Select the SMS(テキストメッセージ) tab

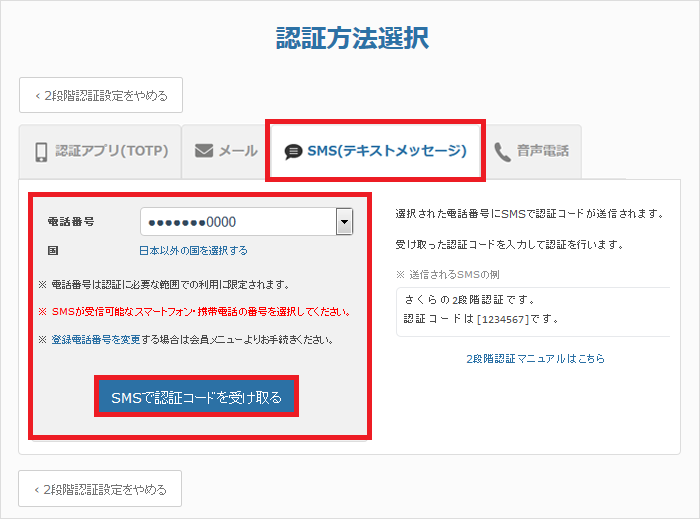point(376,152)
